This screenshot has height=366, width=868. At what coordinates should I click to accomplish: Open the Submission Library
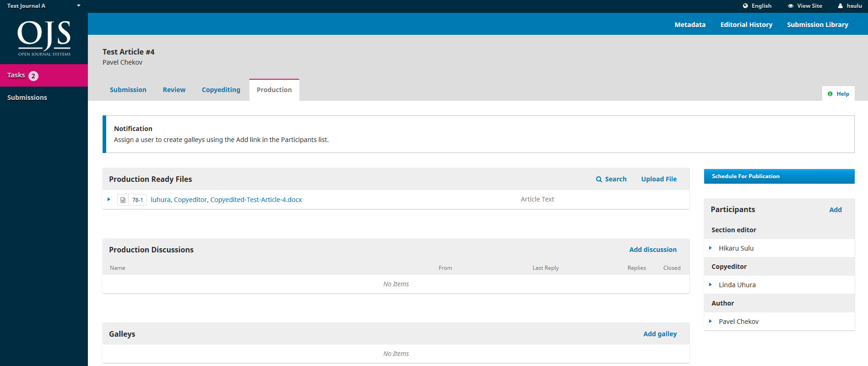tap(818, 25)
